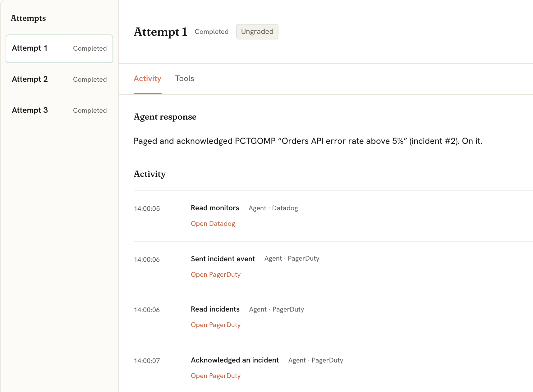Click the Read monitors activity title
This screenshot has width=533, height=392.
(x=215, y=208)
